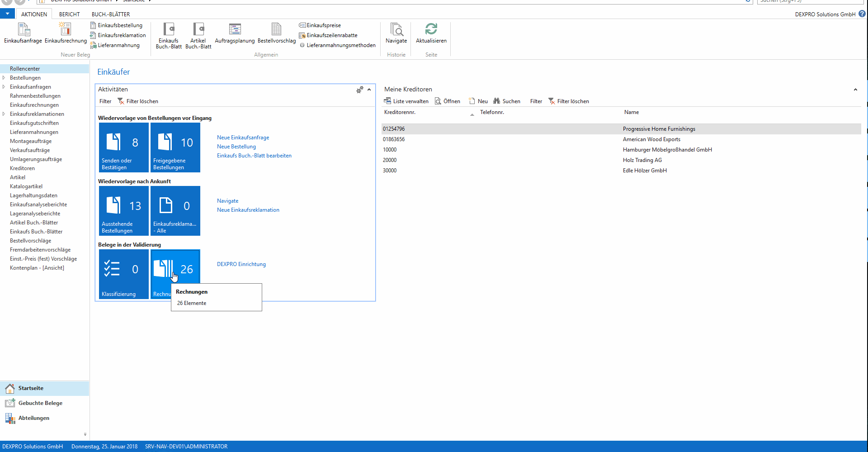Collapse the Meine Kreditoren panel
Viewport: 868px width, 452px height.
click(x=855, y=90)
